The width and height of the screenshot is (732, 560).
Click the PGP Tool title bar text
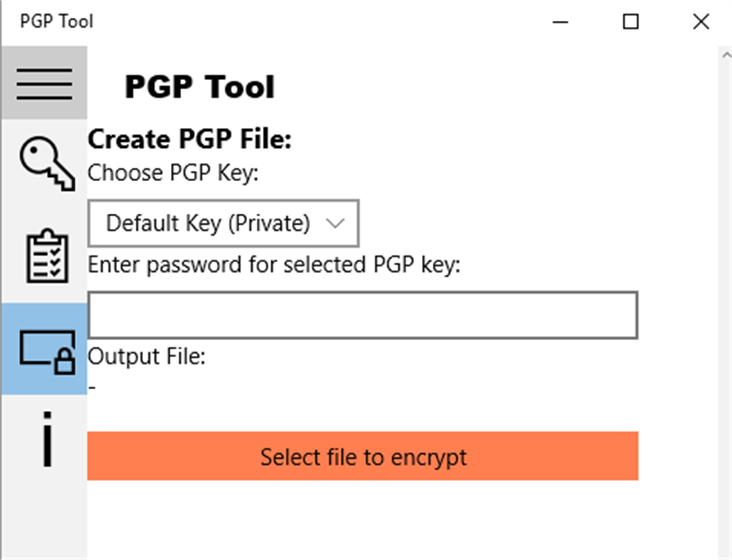(56, 21)
